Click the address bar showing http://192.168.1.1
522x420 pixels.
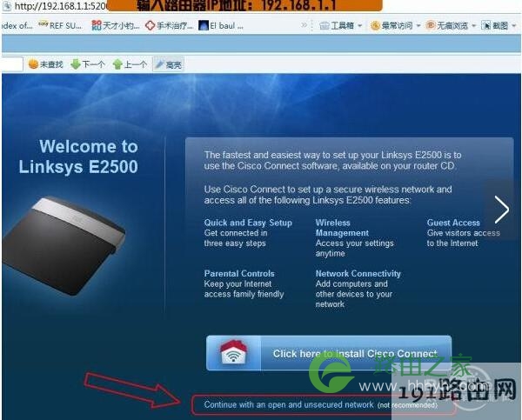tap(61, 6)
